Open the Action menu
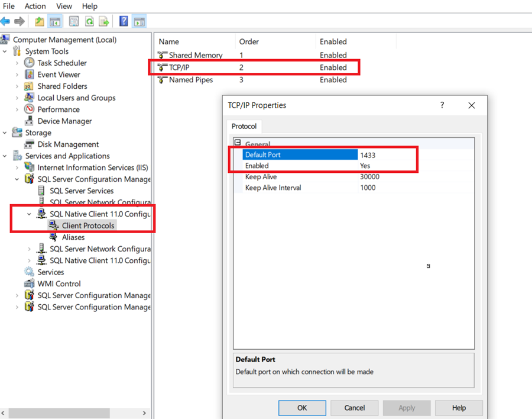Image resolution: width=532 pixels, height=419 pixels. 35,6
